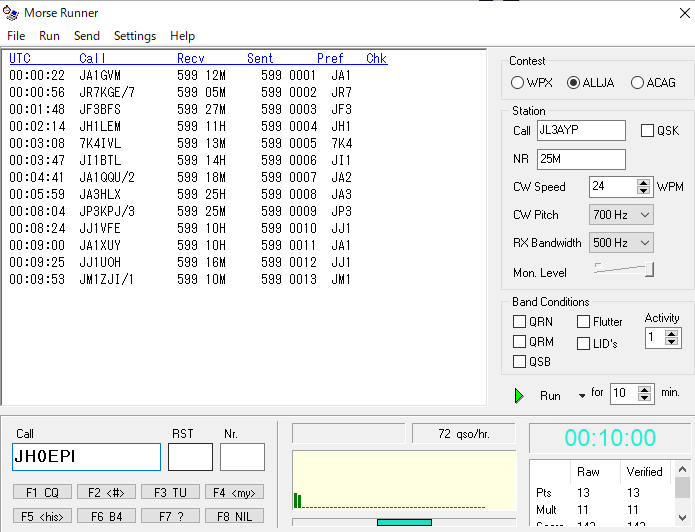Click the F6 B4 button
Viewport: 695px width, 532px height.
[106, 516]
